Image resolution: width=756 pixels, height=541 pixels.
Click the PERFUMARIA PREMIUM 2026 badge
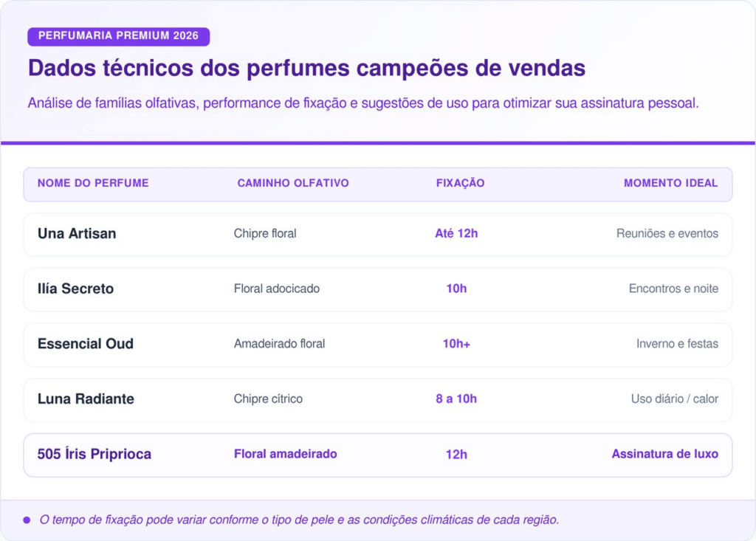pyautogui.click(x=118, y=36)
